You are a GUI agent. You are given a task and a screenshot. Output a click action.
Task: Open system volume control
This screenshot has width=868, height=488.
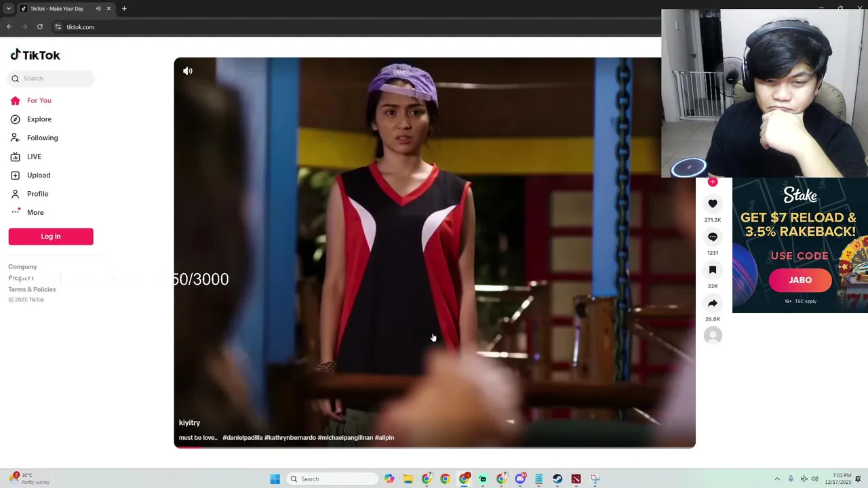[814, 479]
